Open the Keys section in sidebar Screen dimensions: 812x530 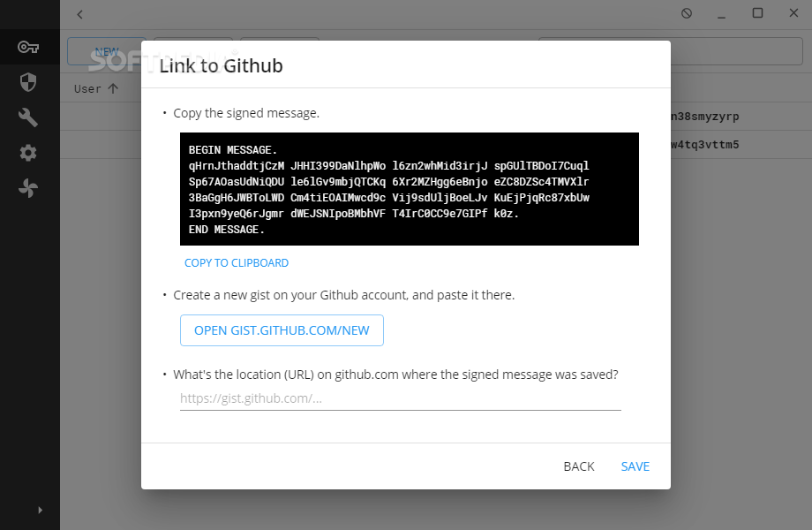[x=28, y=47]
